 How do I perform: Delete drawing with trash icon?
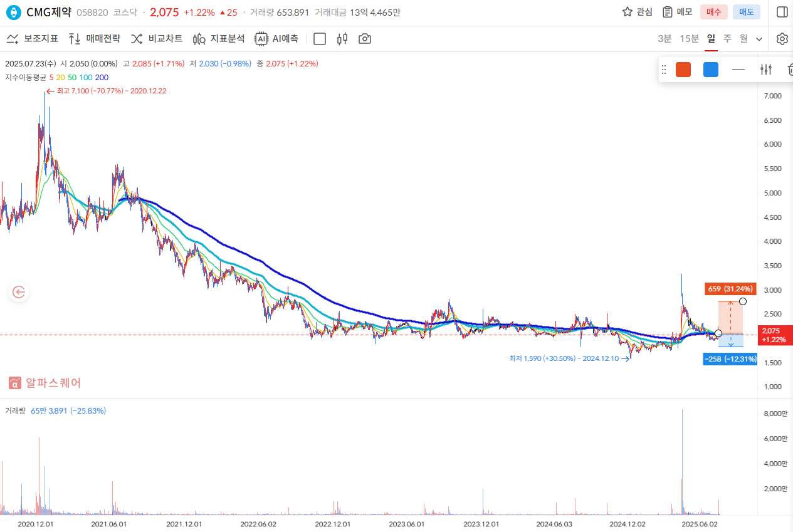coord(790,70)
